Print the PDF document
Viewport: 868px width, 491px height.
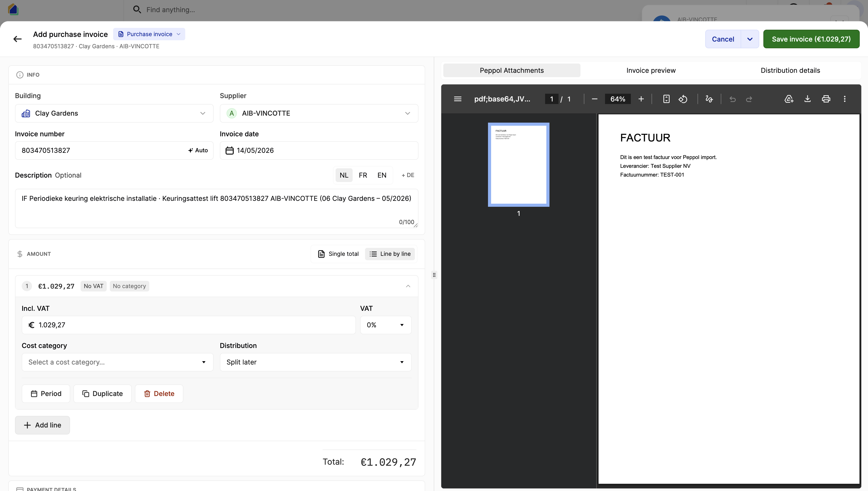(x=826, y=99)
